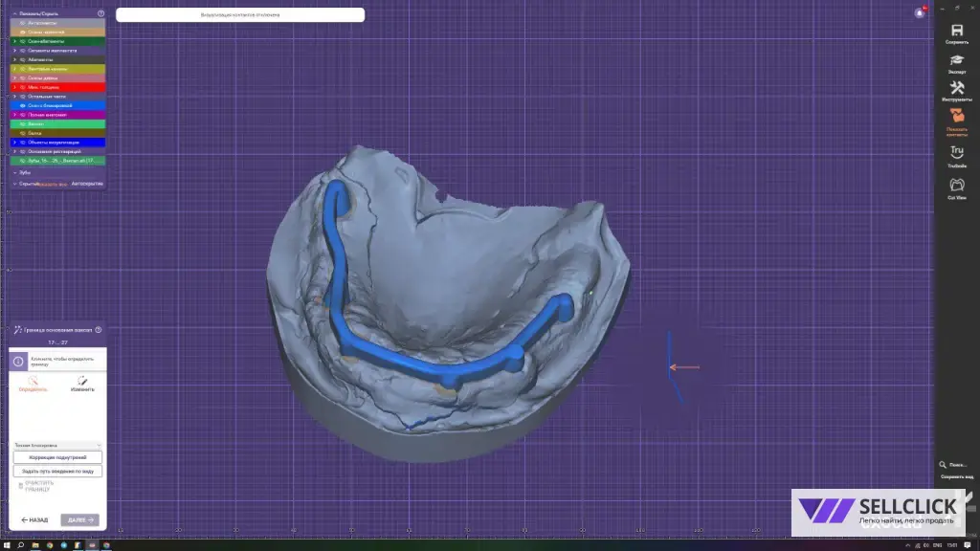
Task: Toggle visibility of the red Мин. толщина layer
Action: [x=22, y=87]
